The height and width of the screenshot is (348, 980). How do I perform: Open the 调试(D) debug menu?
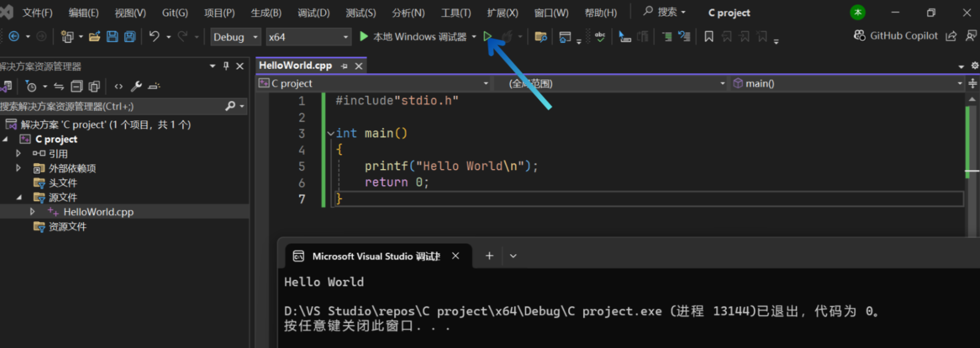(x=313, y=13)
